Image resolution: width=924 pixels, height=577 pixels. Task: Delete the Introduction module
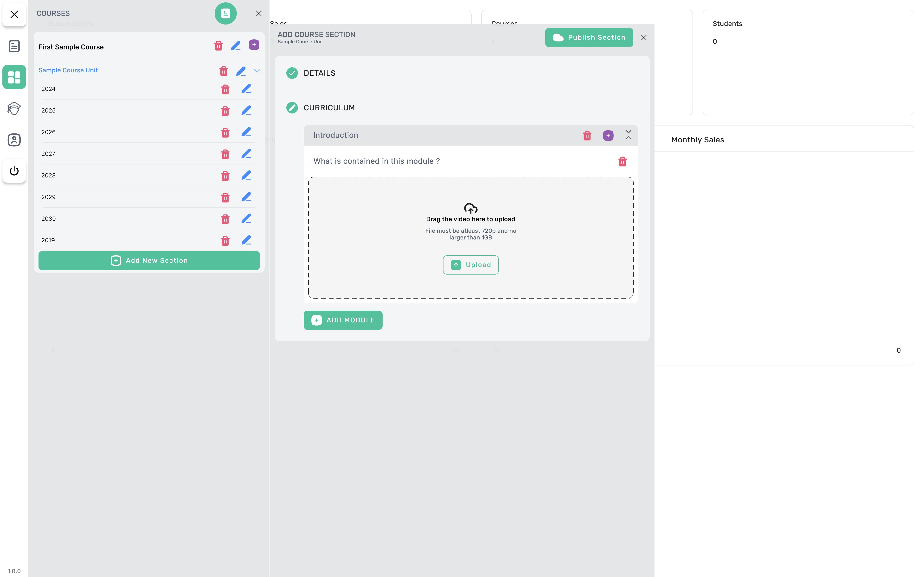pos(587,135)
